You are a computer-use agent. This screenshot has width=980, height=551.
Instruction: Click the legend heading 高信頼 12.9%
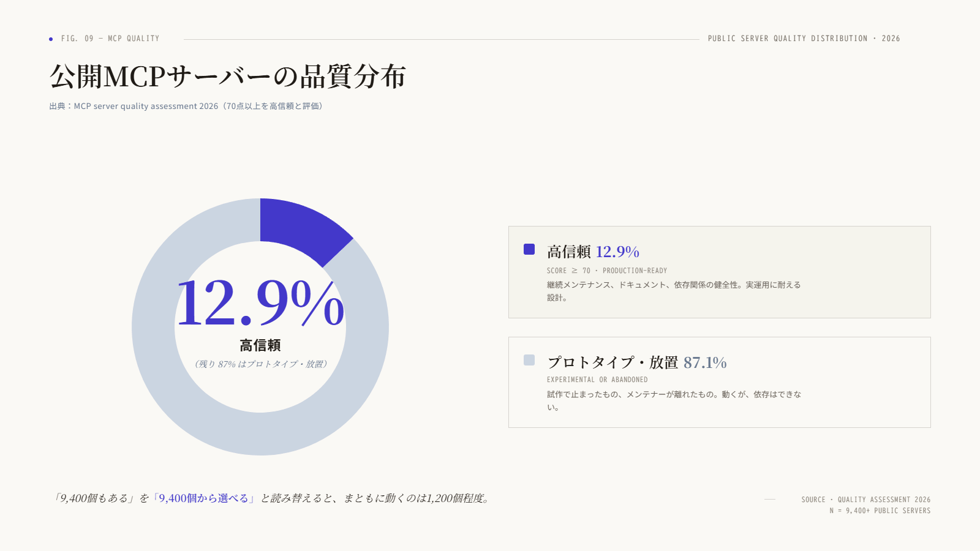click(x=593, y=252)
